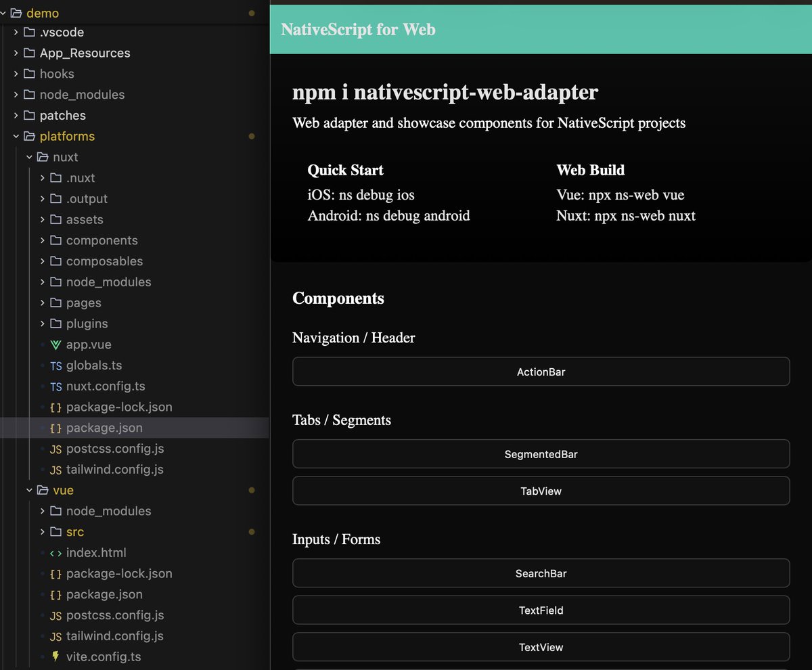Click the JS icon next to postcss.config.js under nuxt
812x670 pixels.
[55, 449]
